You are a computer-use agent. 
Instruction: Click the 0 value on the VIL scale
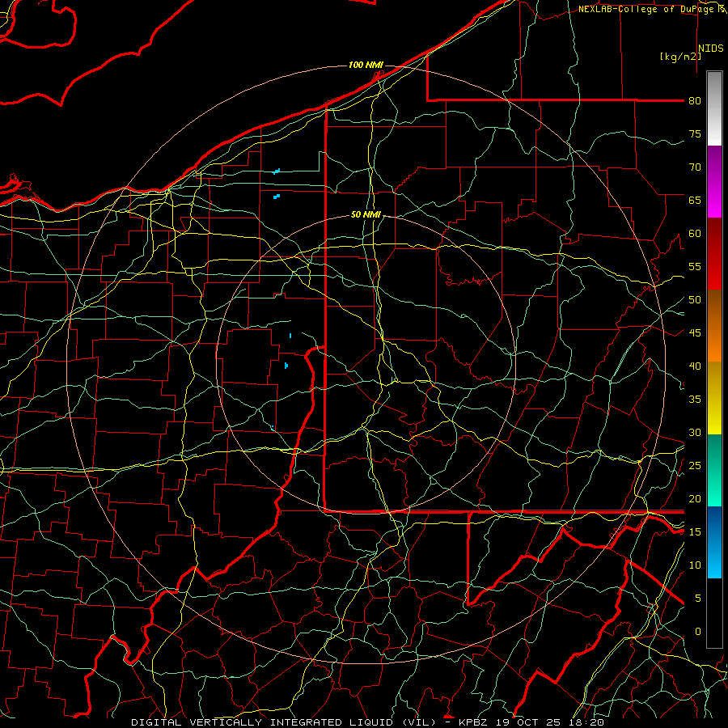point(698,632)
